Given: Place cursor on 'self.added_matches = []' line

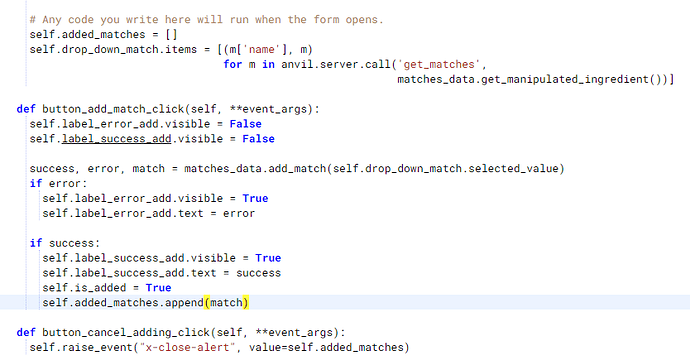Looking at the screenshot, I should pos(103,35).
